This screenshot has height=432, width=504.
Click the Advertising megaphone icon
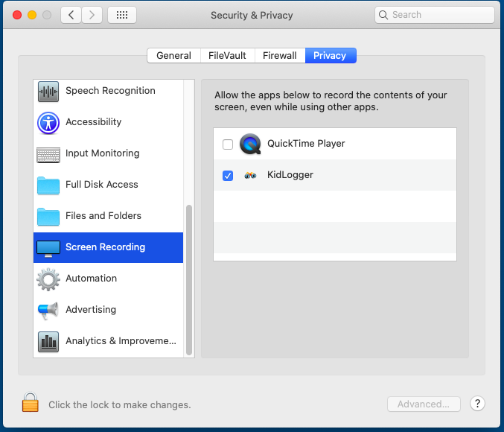click(x=48, y=311)
